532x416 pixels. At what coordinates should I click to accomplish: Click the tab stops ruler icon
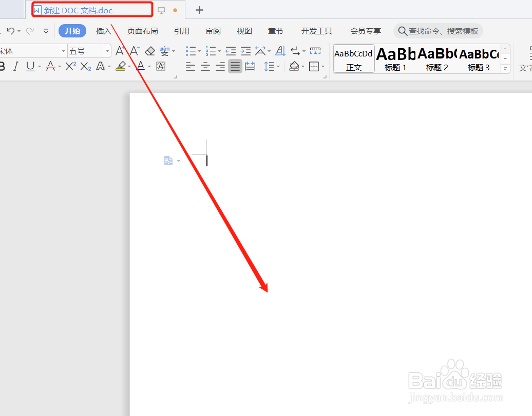[x=315, y=51]
